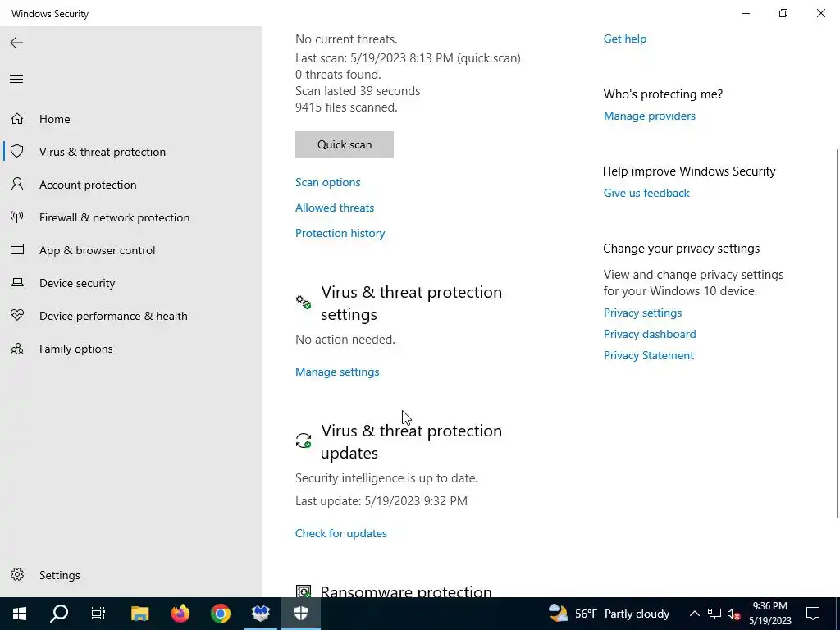Open Privacy Statement link
Screen dimensions: 840x630
[x=649, y=355]
